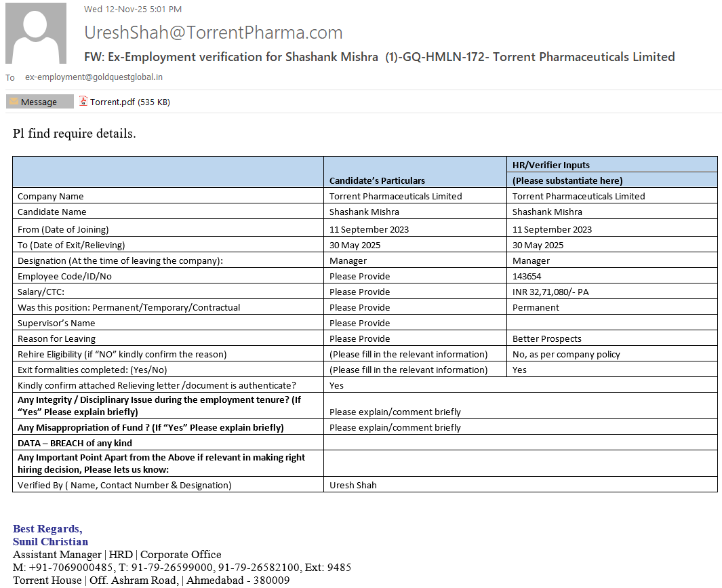Screen dimensions: 722x588
Task: Click the sender avatar picture
Action: [x=36, y=33]
